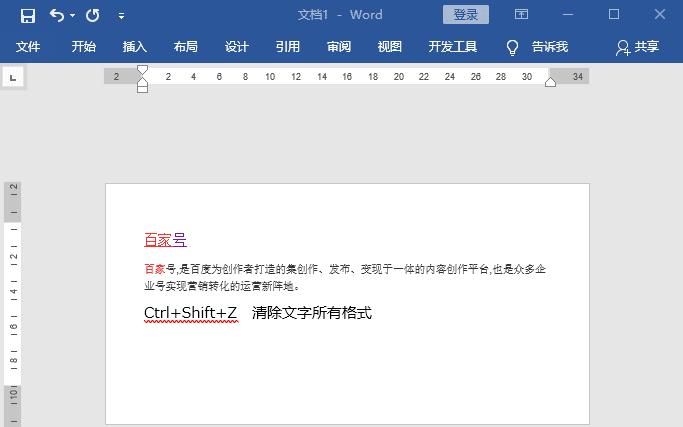Screen dimensions: 683x427
Task: Save the document with the floppy disk icon
Action: [28, 16]
